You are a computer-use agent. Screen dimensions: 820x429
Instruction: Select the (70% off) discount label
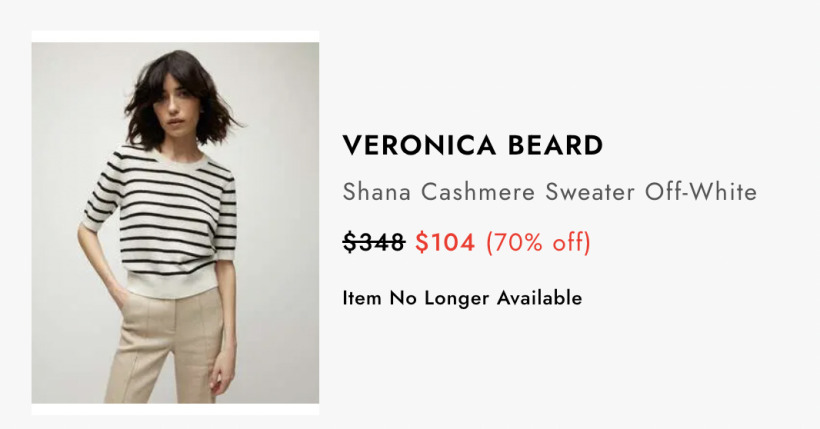tap(538, 243)
